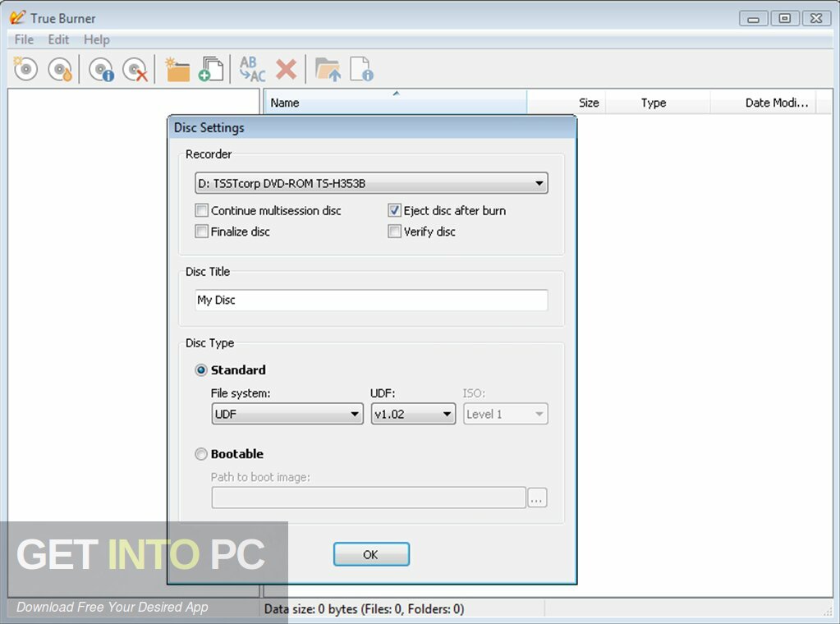The height and width of the screenshot is (624, 840).
Task: Select the Standard disc type radio
Action: pos(201,369)
